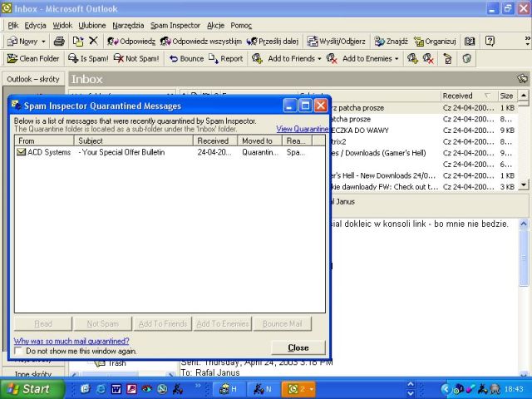Click Internet Explorer quick launch icon

pos(101,389)
